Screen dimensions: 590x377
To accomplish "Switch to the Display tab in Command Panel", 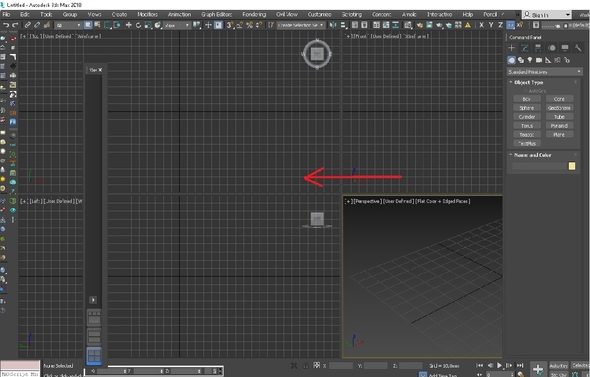I will click(x=565, y=48).
